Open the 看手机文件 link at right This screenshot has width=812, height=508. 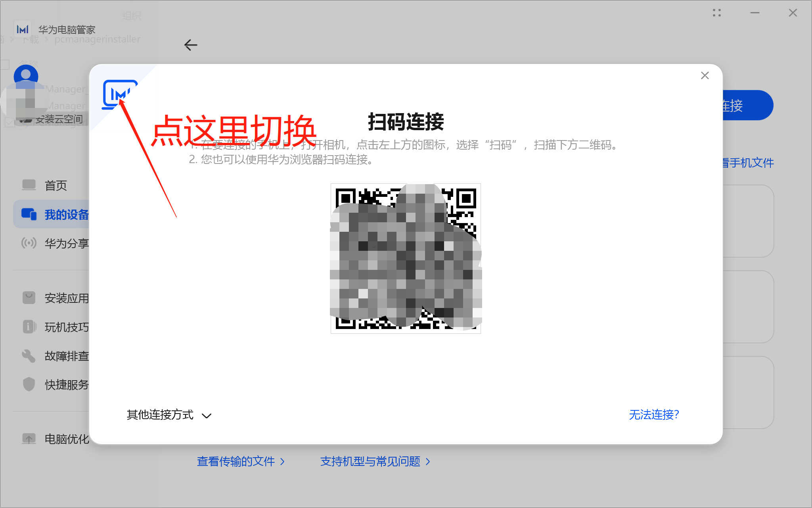point(748,163)
